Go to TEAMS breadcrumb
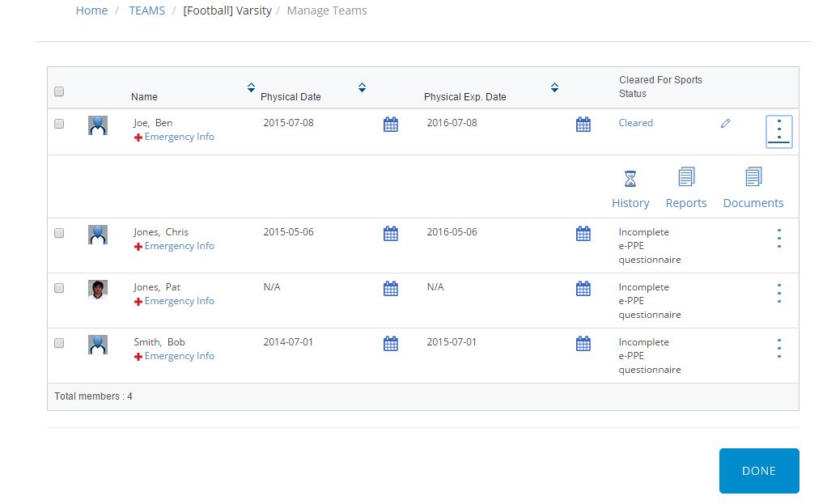This screenshot has height=504, width=827. point(147,11)
